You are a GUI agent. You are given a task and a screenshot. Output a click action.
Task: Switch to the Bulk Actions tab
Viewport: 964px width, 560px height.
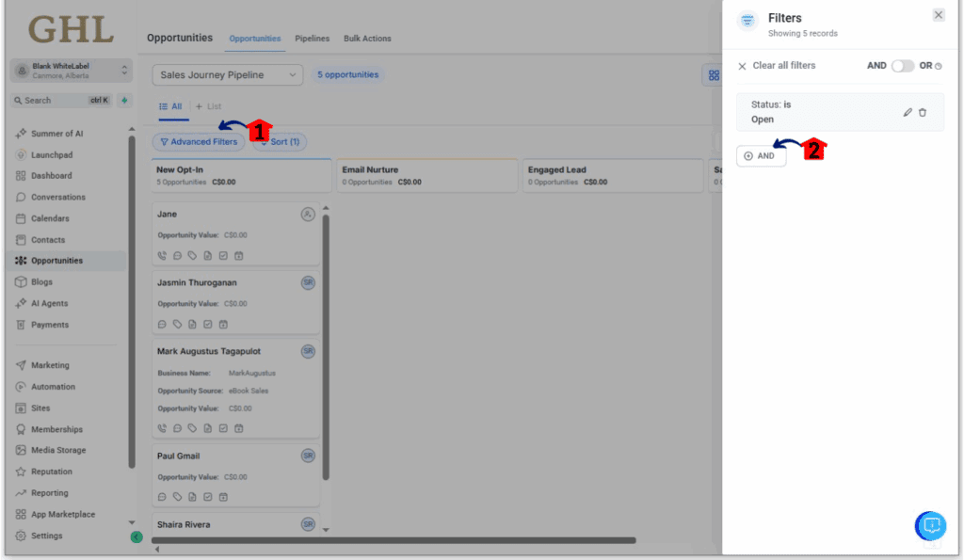point(367,38)
